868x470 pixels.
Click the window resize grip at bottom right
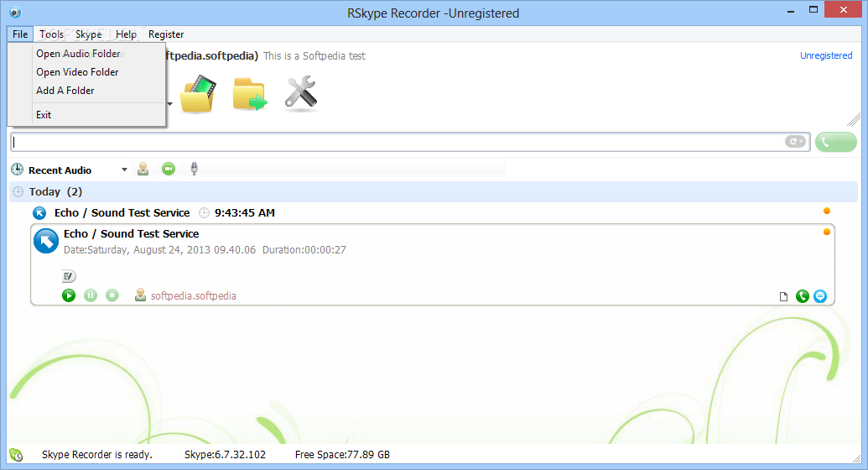857,458
